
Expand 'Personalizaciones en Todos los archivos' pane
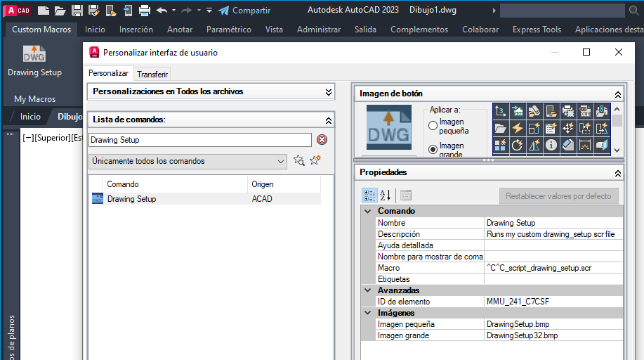coord(329,91)
